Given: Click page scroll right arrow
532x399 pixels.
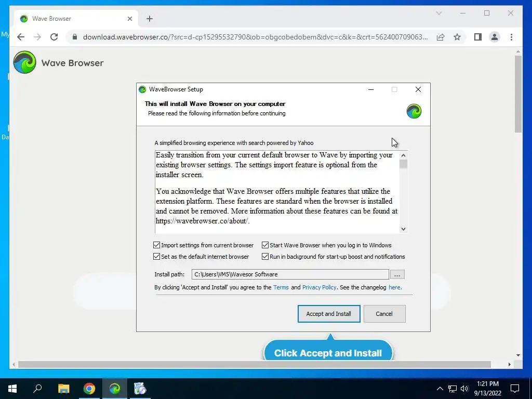Looking at the screenshot, I should click(x=509, y=365).
